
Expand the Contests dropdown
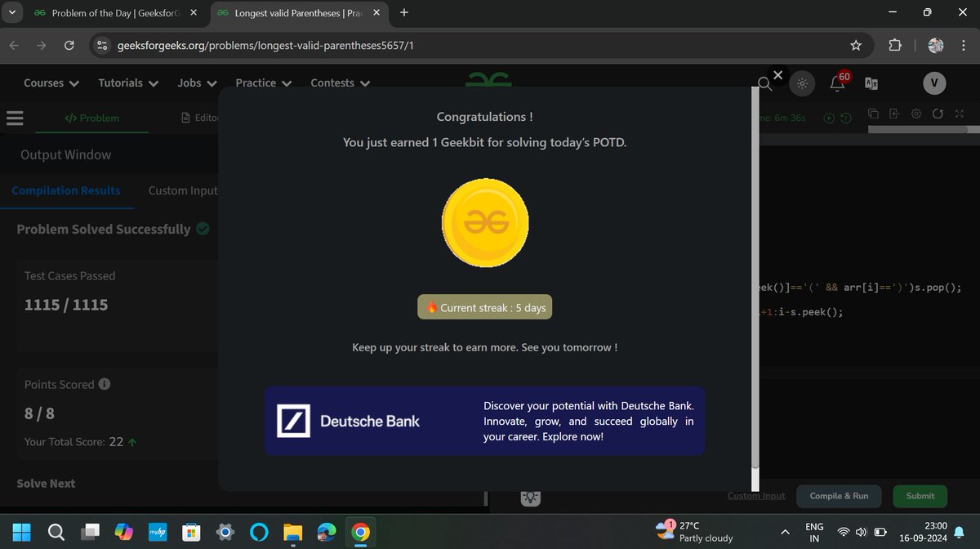point(341,83)
